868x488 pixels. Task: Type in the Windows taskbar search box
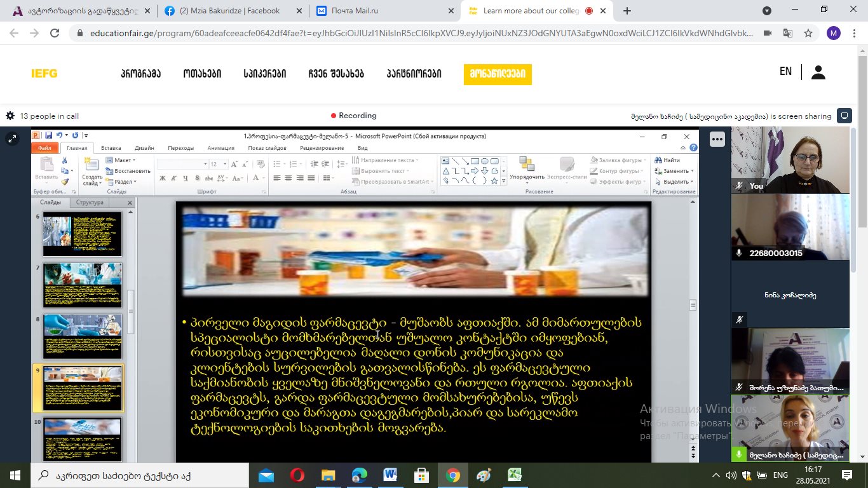click(x=140, y=475)
